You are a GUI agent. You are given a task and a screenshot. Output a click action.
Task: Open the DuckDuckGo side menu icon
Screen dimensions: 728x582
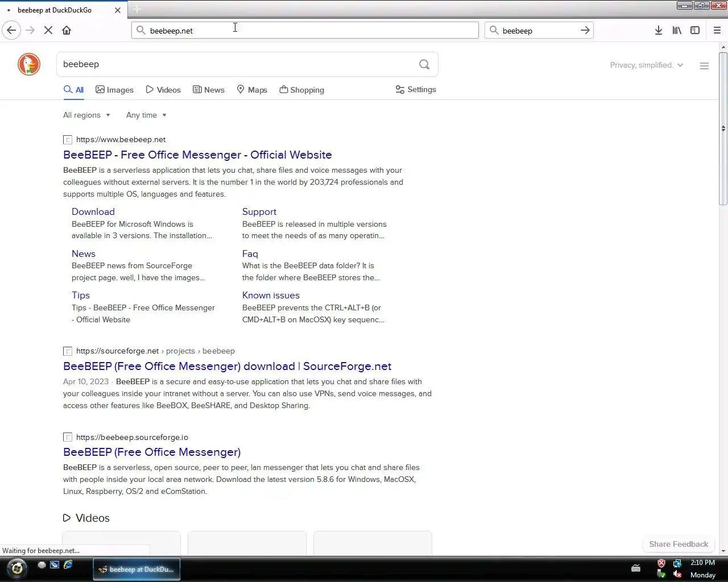click(704, 66)
